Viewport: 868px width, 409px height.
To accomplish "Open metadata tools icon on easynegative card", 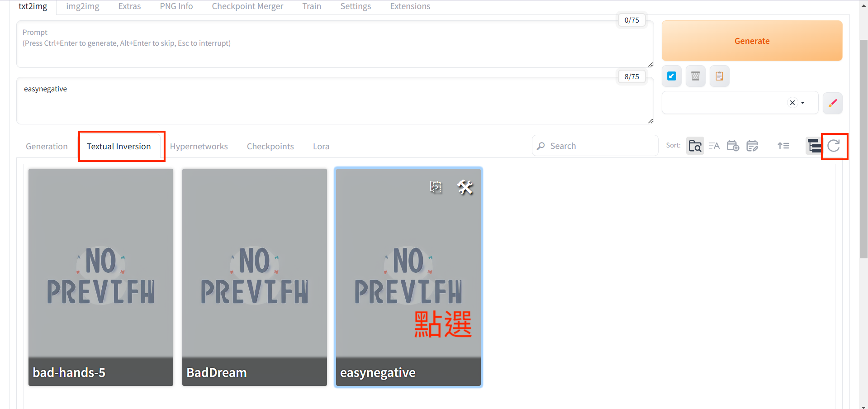I will [x=465, y=187].
